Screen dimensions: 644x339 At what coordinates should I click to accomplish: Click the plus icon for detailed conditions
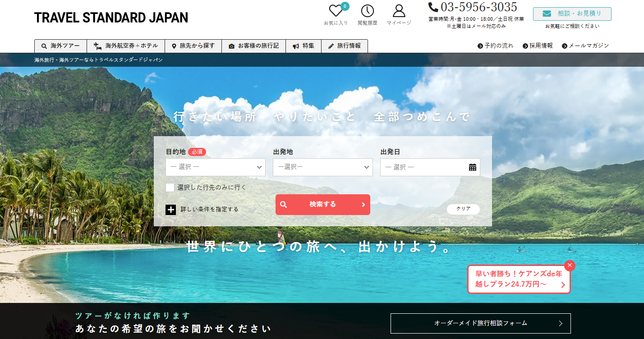(x=170, y=210)
